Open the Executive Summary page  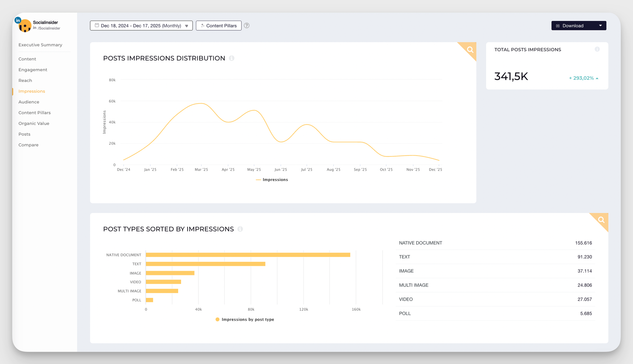tap(40, 45)
